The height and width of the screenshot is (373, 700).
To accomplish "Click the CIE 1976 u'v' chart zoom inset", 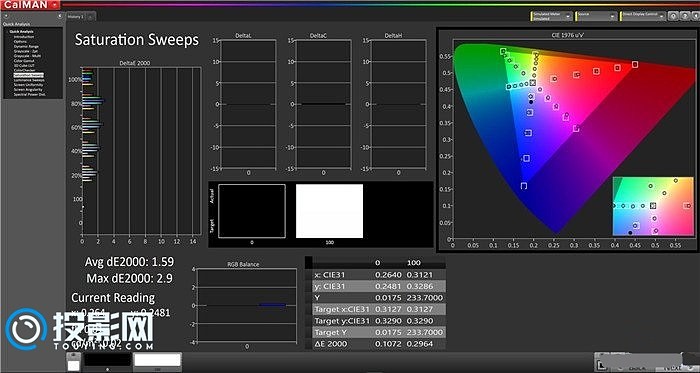I will click(653, 206).
